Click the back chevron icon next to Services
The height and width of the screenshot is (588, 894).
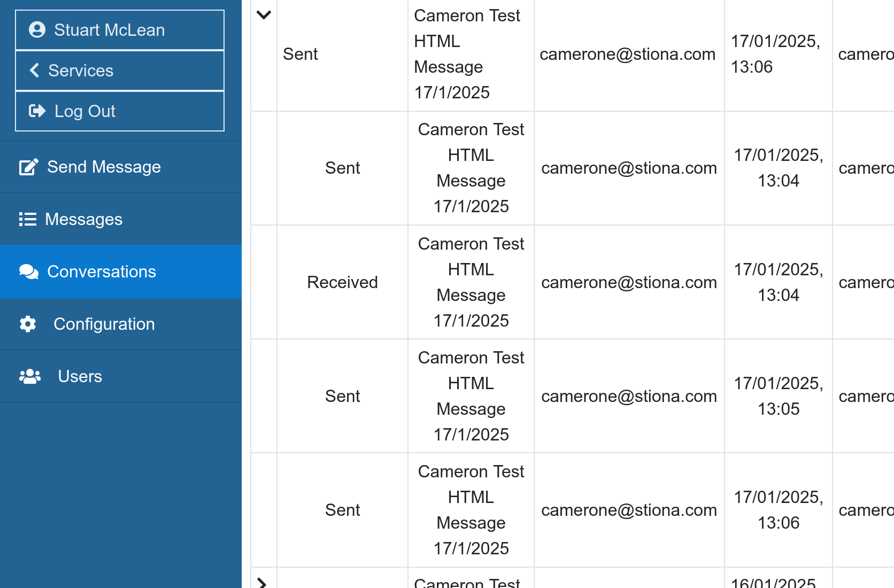[34, 70]
